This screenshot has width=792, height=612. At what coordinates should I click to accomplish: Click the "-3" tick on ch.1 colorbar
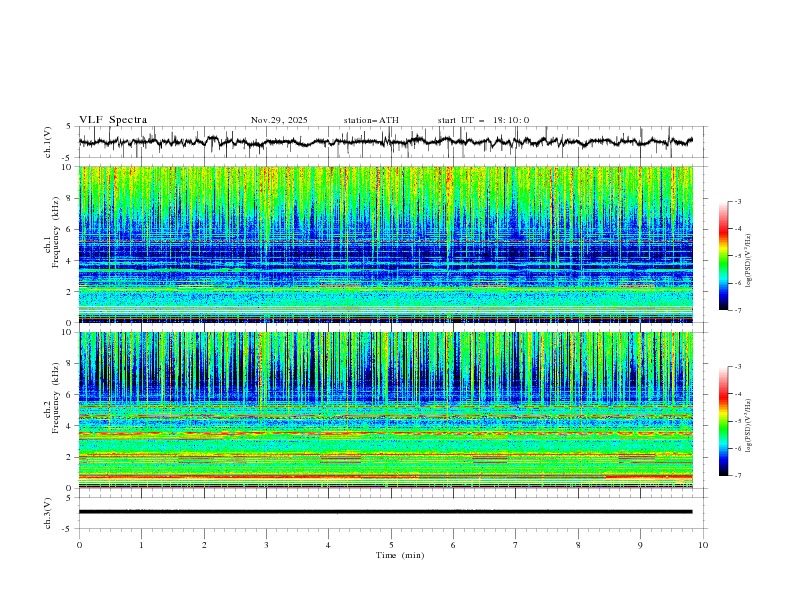[738, 201]
